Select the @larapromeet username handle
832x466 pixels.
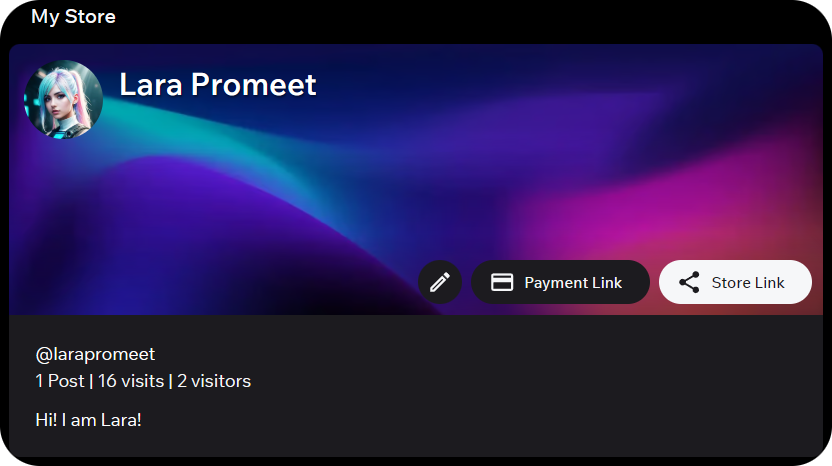click(x=95, y=354)
